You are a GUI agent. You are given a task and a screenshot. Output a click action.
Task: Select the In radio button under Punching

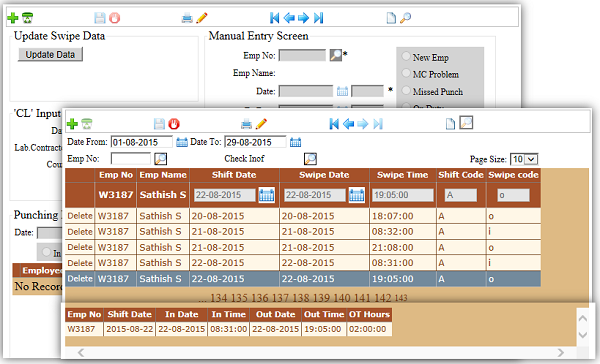click(46, 252)
